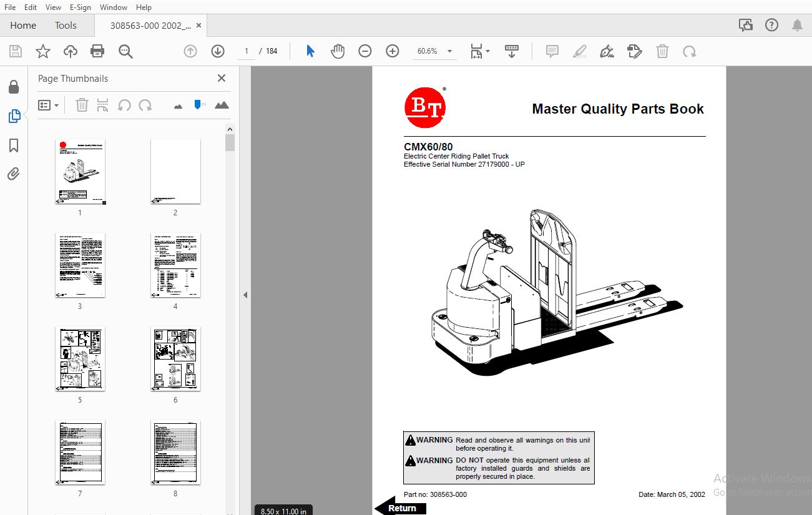Select page 7 thumbnail
Screen dimensions: 812x515
(x=80, y=453)
